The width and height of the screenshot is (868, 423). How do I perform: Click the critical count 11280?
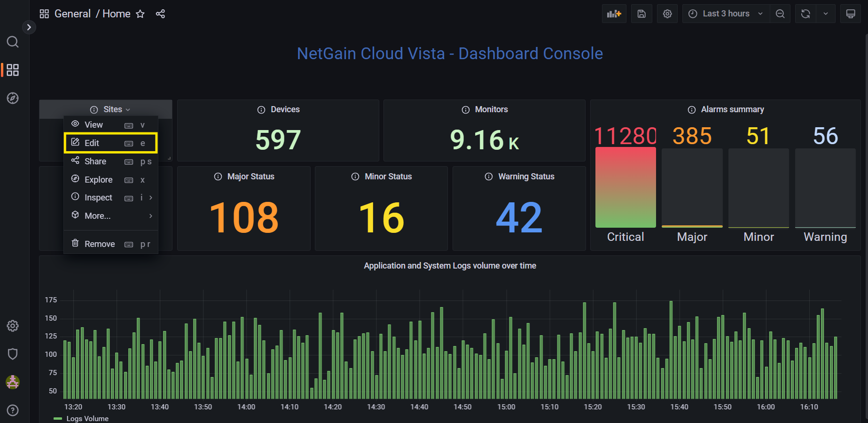click(626, 136)
